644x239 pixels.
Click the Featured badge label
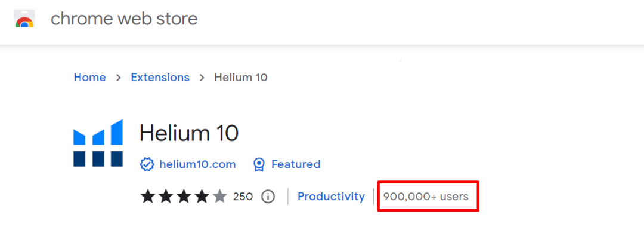click(x=296, y=164)
